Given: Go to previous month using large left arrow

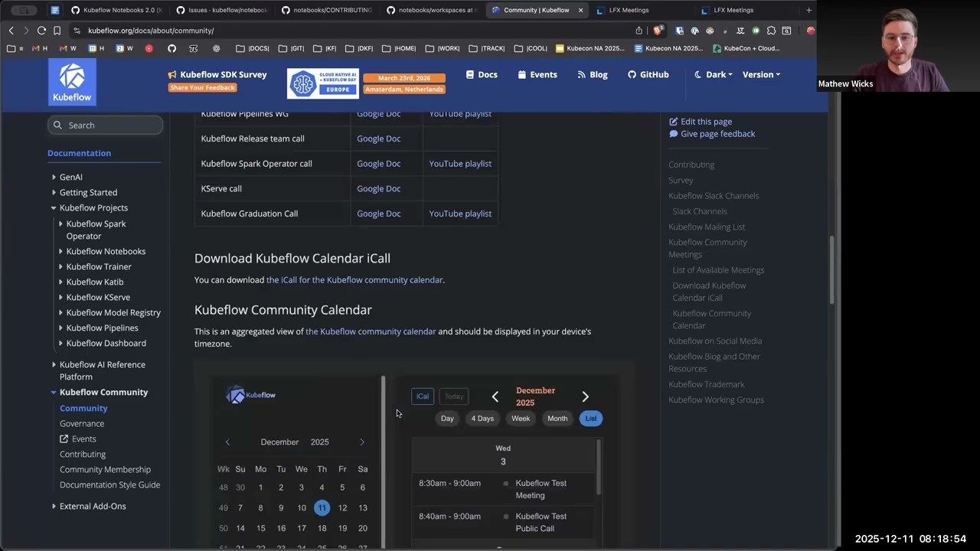Looking at the screenshot, I should [495, 396].
